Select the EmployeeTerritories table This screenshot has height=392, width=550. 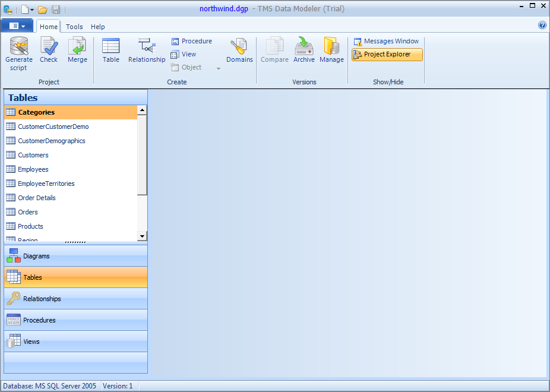[71, 184]
